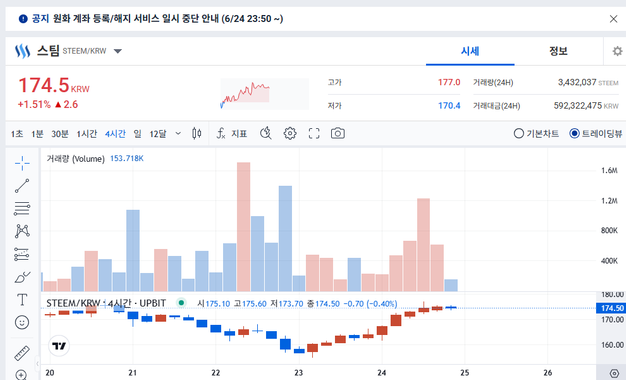This screenshot has height=380, width=626.
Task: Expand the STEEM/KRW market dropdown
Action: (118, 51)
